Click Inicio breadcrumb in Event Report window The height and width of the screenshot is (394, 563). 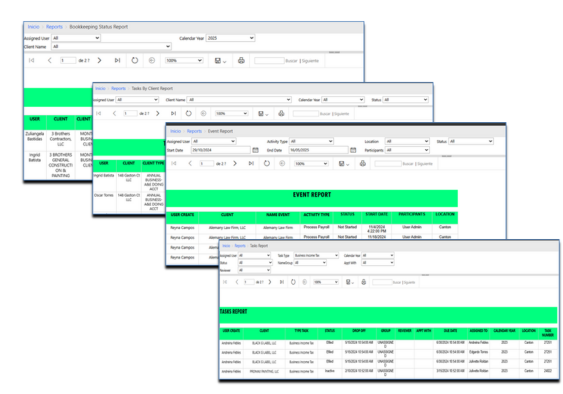(x=176, y=131)
